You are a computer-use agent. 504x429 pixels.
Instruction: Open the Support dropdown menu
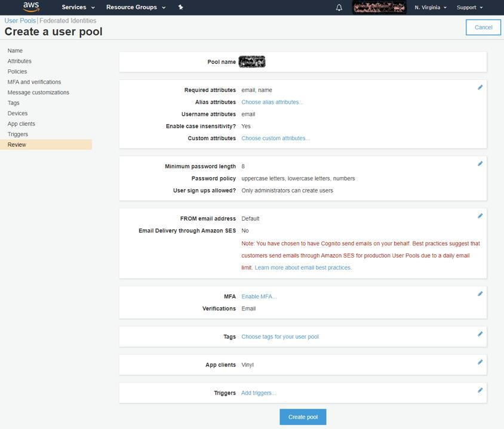pyautogui.click(x=469, y=8)
